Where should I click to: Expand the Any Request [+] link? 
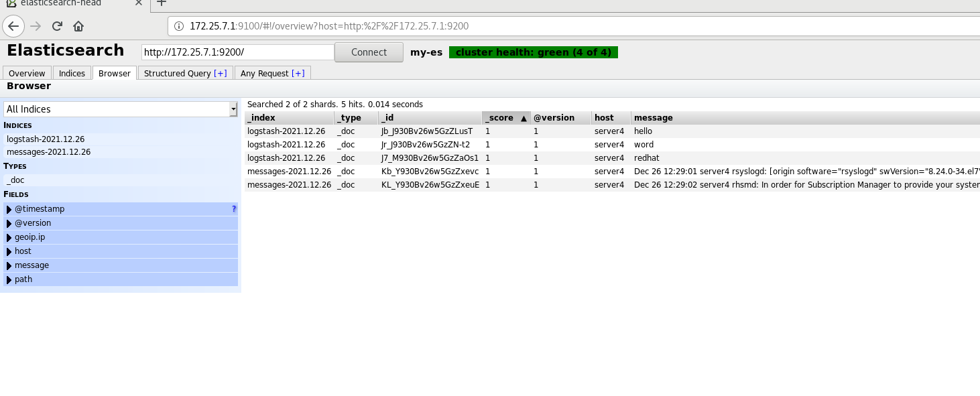tap(298, 74)
